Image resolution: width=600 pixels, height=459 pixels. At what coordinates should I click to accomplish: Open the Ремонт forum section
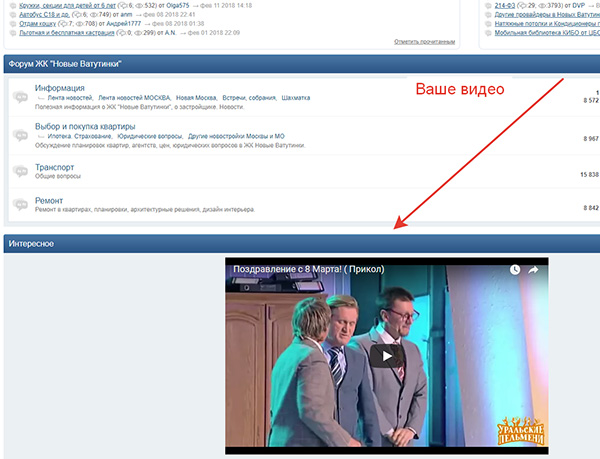pos(49,200)
